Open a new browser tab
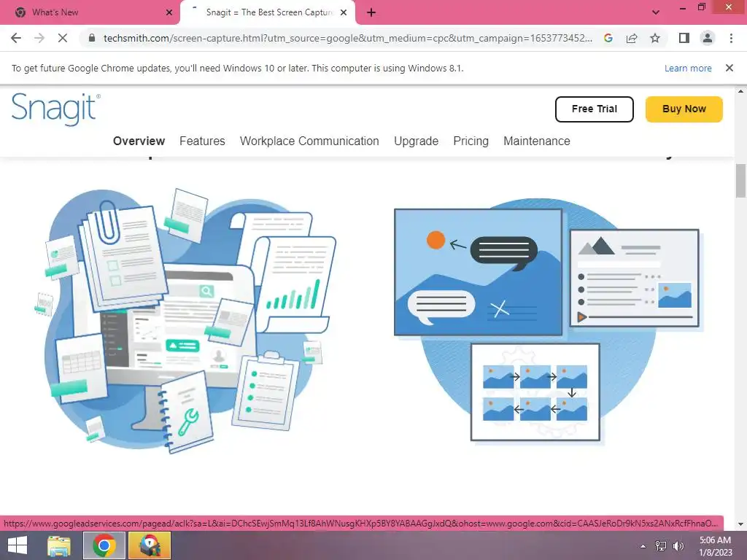Viewport: 747px width, 560px height. click(371, 12)
